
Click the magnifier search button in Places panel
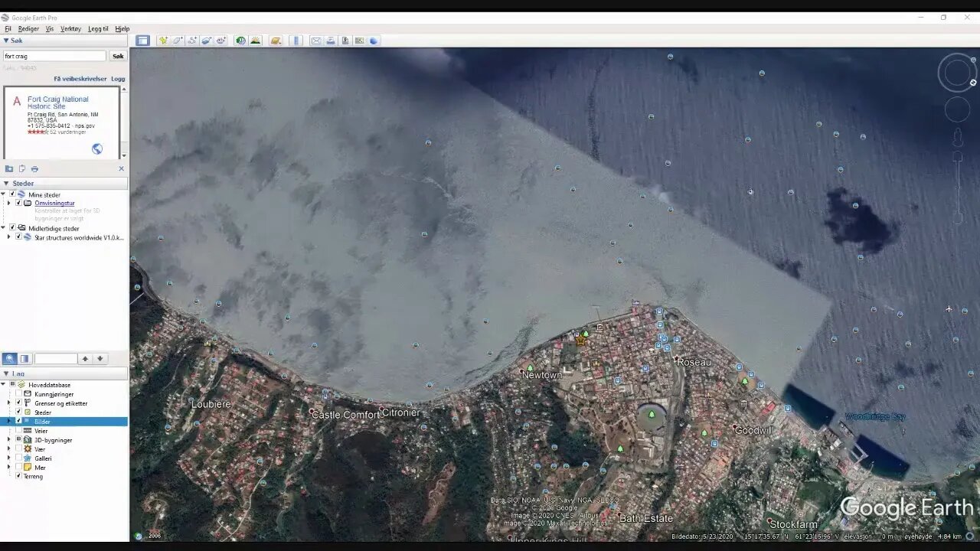[x=10, y=358]
